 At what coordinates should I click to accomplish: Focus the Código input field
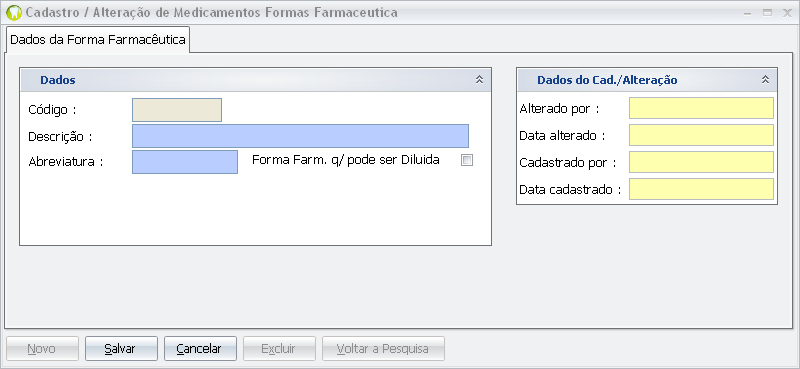point(177,110)
